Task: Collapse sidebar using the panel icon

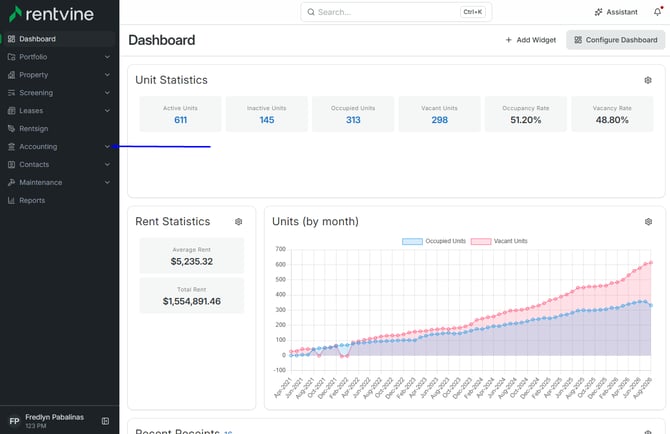Action: pos(105,421)
